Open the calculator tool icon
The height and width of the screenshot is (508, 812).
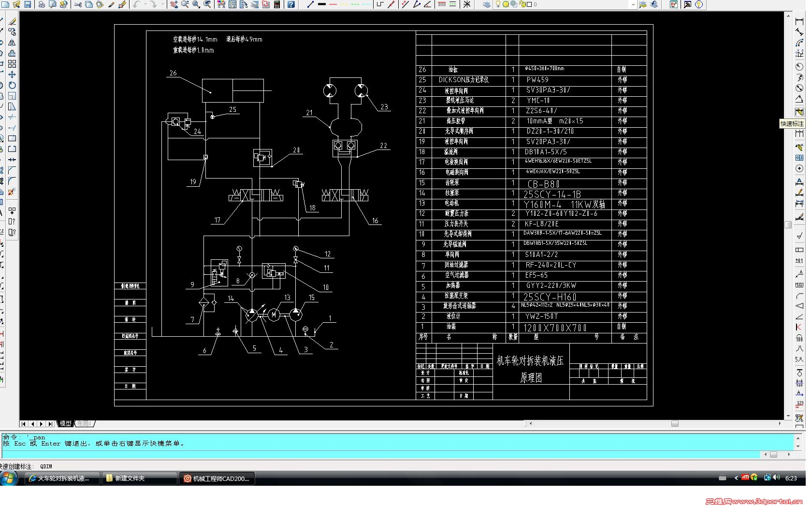pos(277,4)
